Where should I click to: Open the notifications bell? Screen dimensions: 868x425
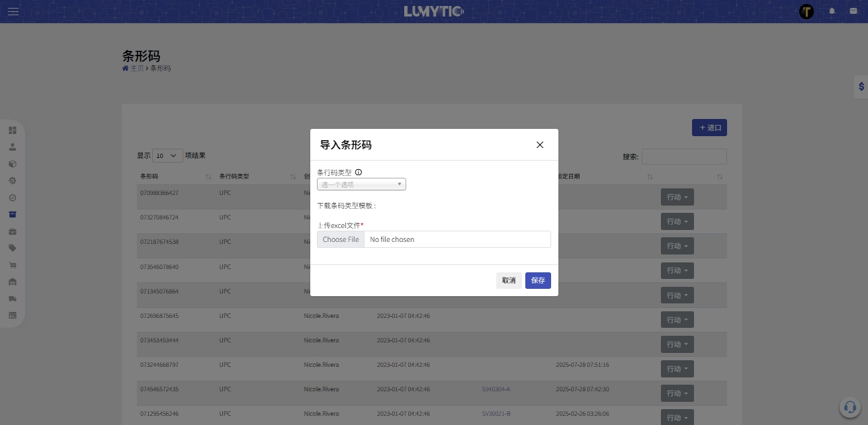click(832, 11)
